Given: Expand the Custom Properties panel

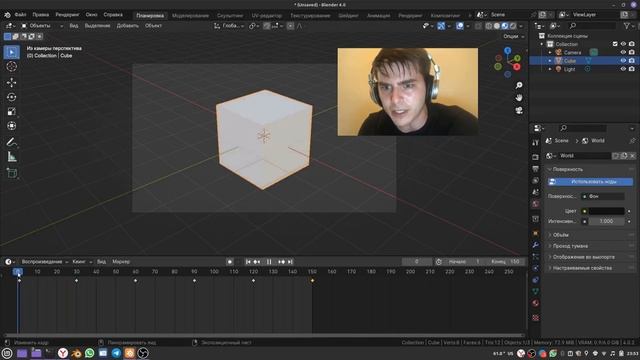Looking at the screenshot, I should click(x=591, y=268).
